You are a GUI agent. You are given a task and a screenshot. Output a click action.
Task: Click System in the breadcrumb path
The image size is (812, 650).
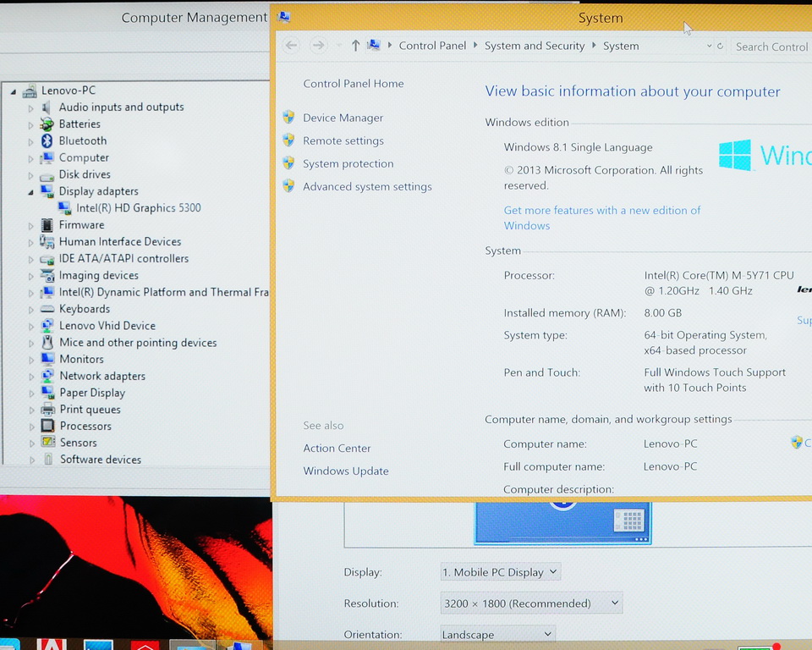pyautogui.click(x=621, y=47)
